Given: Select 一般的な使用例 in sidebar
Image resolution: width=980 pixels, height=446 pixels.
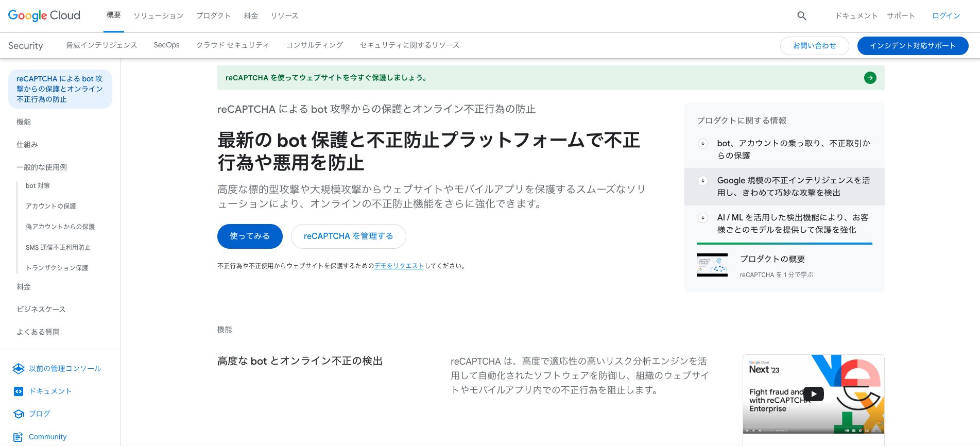Looking at the screenshot, I should tap(42, 167).
